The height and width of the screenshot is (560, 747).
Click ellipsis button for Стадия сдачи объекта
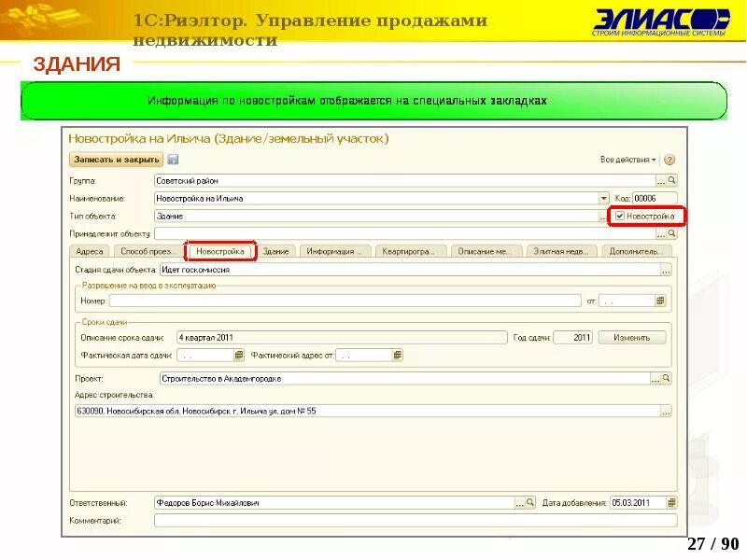pyautogui.click(x=666, y=270)
